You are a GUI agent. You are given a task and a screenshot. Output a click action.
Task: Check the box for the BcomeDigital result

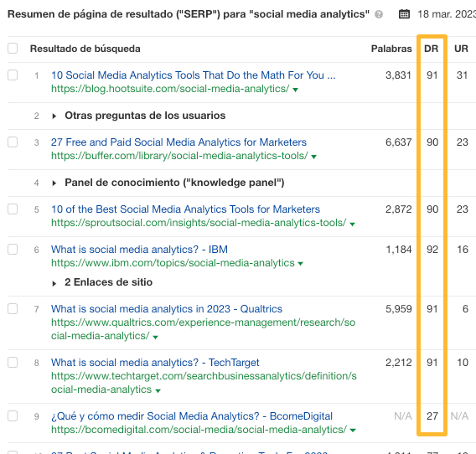(x=13, y=415)
